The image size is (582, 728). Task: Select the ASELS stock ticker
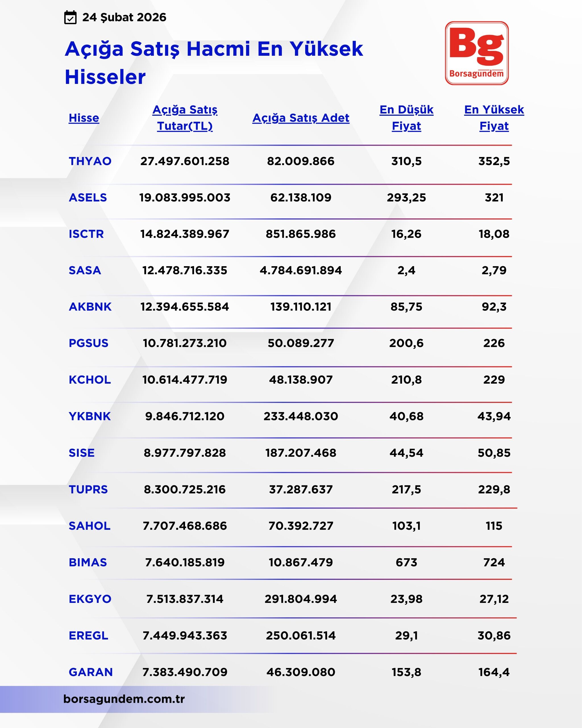coord(88,198)
